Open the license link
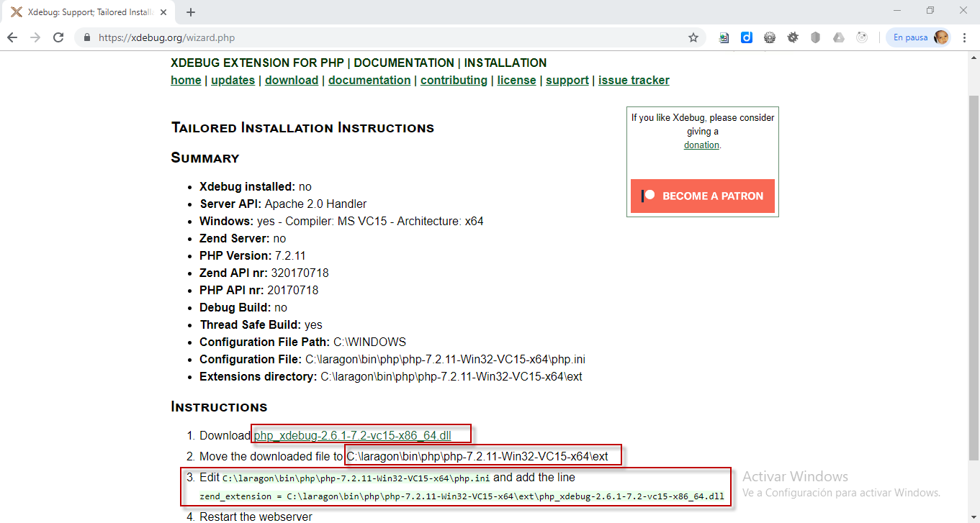The image size is (980, 523). [x=516, y=81]
